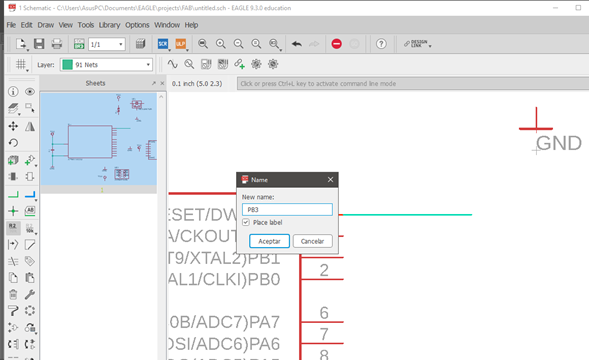Screen dimensions: 589x360
Task: Select the Info tool
Action: click(x=13, y=92)
